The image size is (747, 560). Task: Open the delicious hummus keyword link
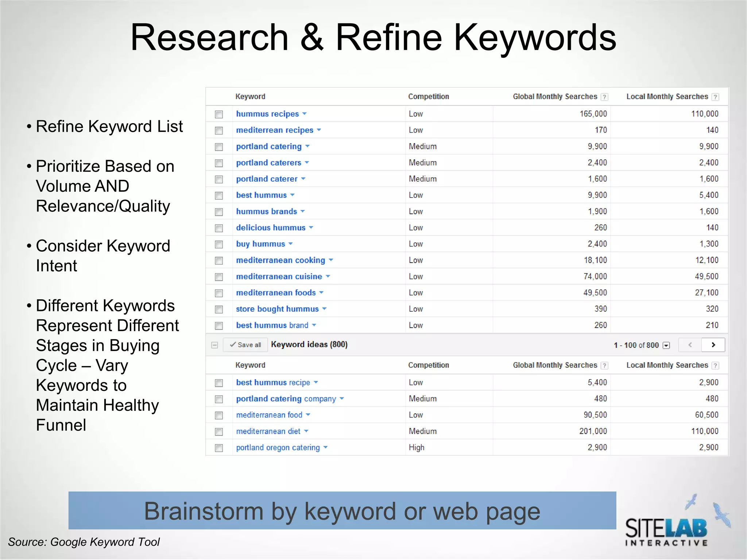(x=271, y=227)
